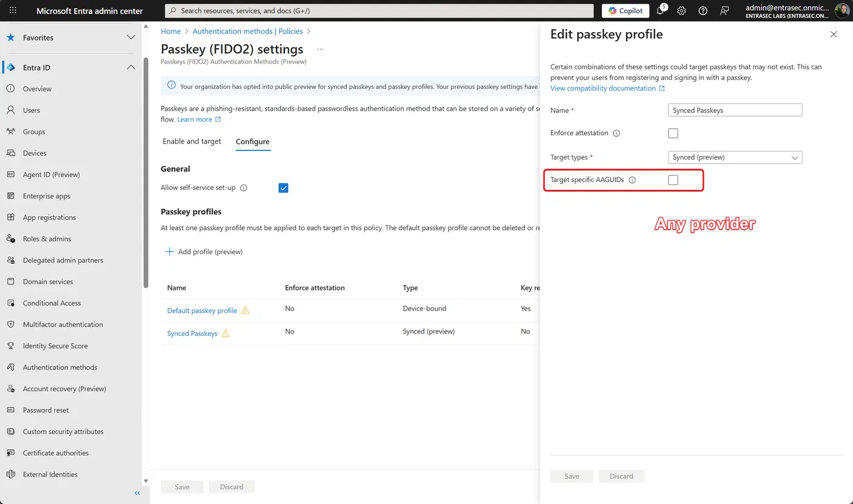Open the app launcher waffle icon
The width and height of the screenshot is (853, 504).
tap(13, 10)
